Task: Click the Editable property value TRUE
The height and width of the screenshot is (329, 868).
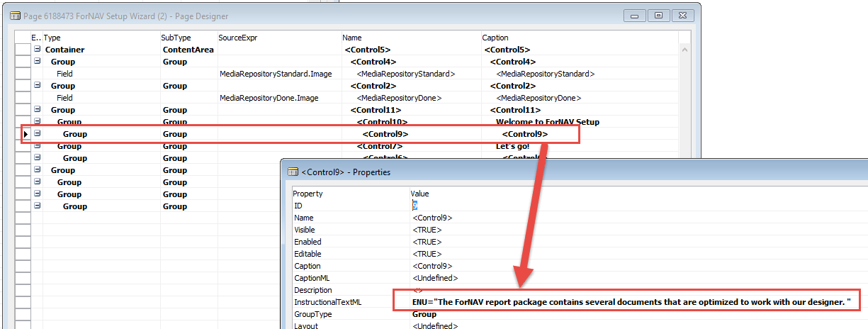Action: [x=427, y=254]
